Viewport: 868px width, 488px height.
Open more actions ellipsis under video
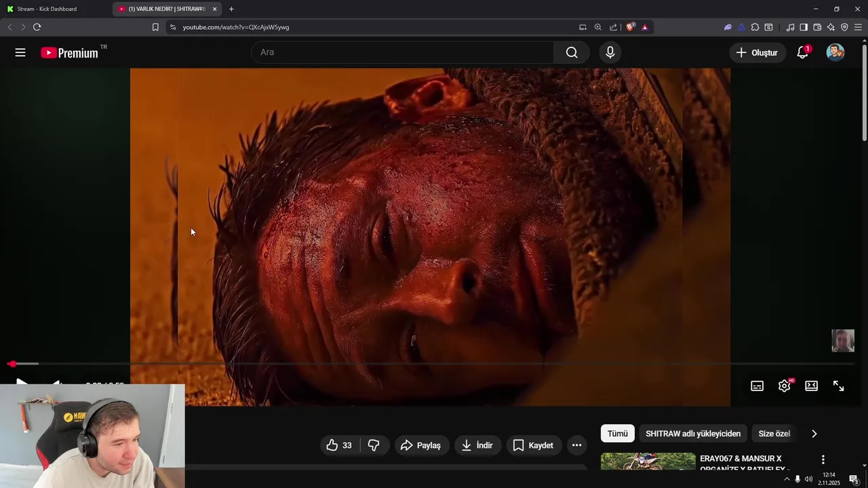(x=577, y=445)
